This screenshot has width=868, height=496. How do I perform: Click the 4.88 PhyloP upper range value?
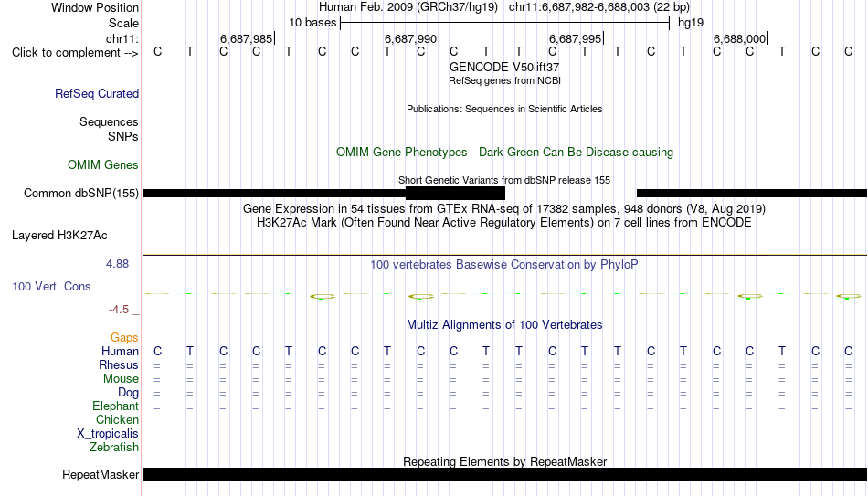coord(117,264)
